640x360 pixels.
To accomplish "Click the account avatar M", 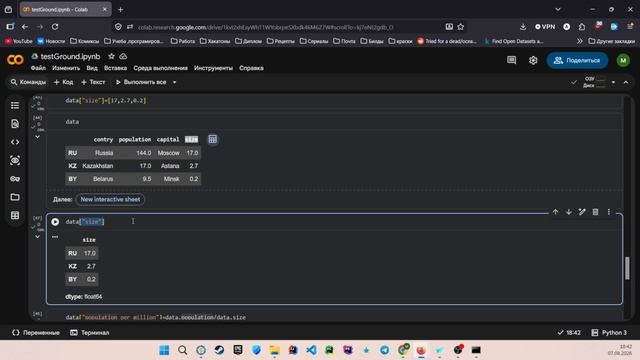I will coord(623,60).
